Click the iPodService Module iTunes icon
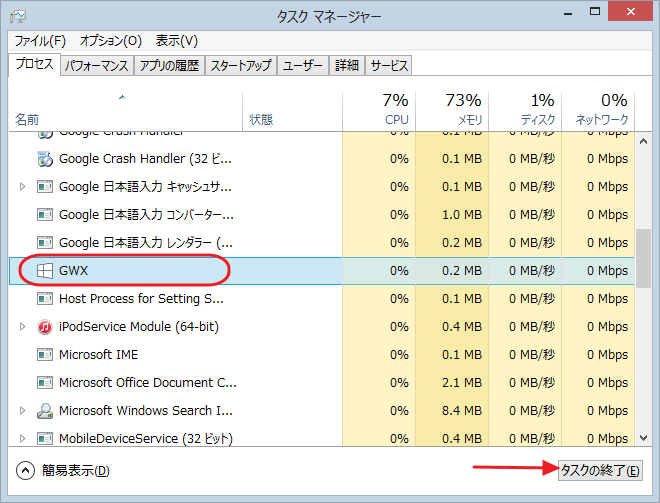Image resolution: width=660 pixels, height=503 pixels. pos(44,327)
